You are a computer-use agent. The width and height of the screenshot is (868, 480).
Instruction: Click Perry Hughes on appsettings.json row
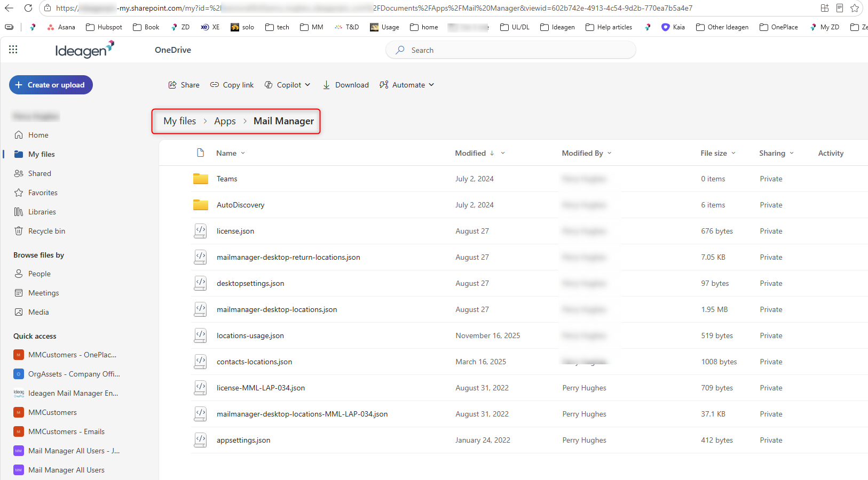point(584,440)
